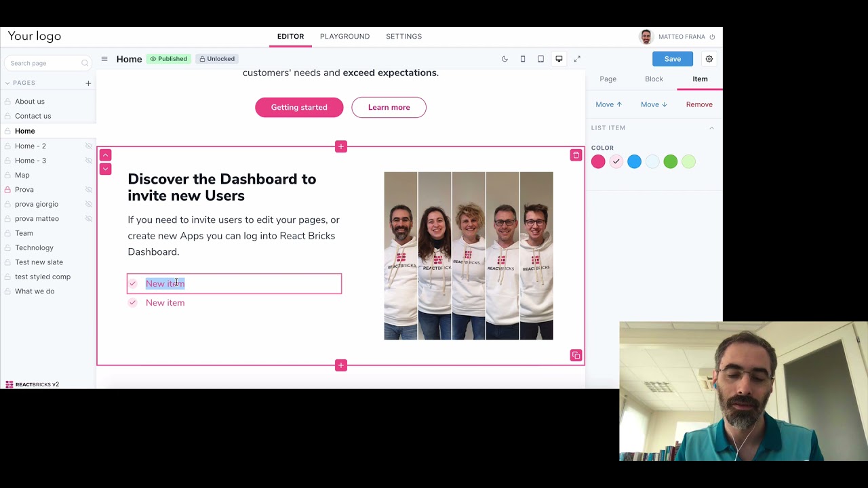Click the selected New item text field
868x488 pixels.
click(234, 283)
